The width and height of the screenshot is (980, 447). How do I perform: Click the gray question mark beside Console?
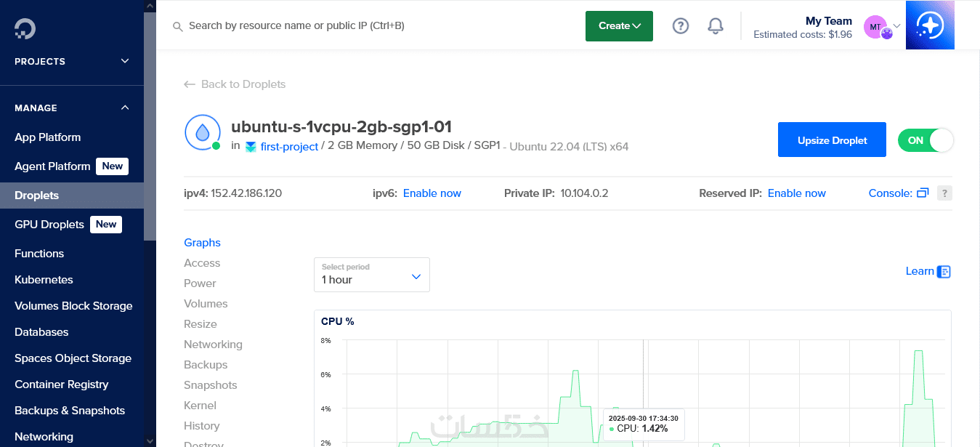pos(944,193)
